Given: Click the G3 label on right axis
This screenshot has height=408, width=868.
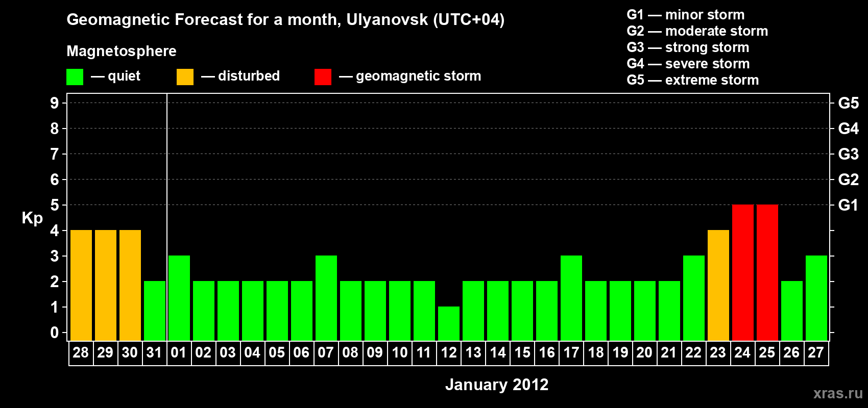Looking at the screenshot, I should point(848,154).
